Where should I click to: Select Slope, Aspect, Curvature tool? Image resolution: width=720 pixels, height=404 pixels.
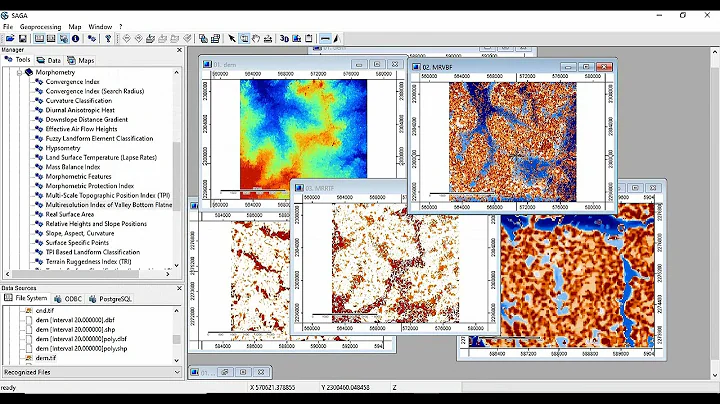pyautogui.click(x=80, y=233)
